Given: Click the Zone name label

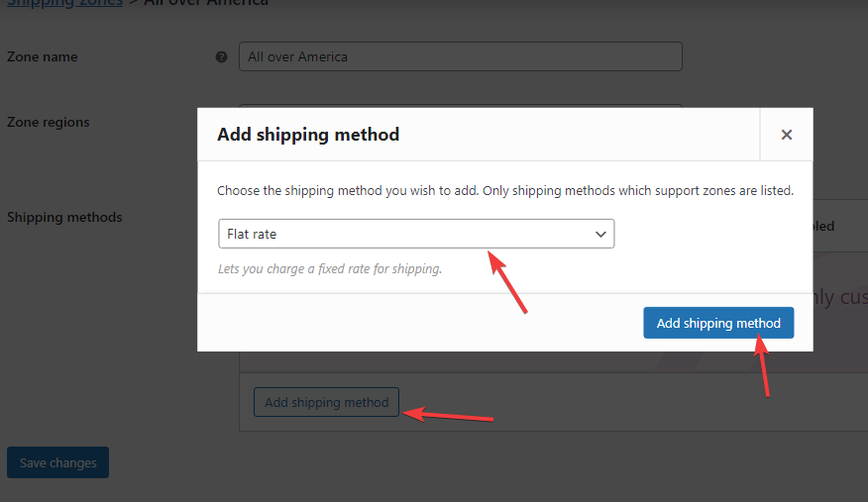Looking at the screenshot, I should 42,57.
